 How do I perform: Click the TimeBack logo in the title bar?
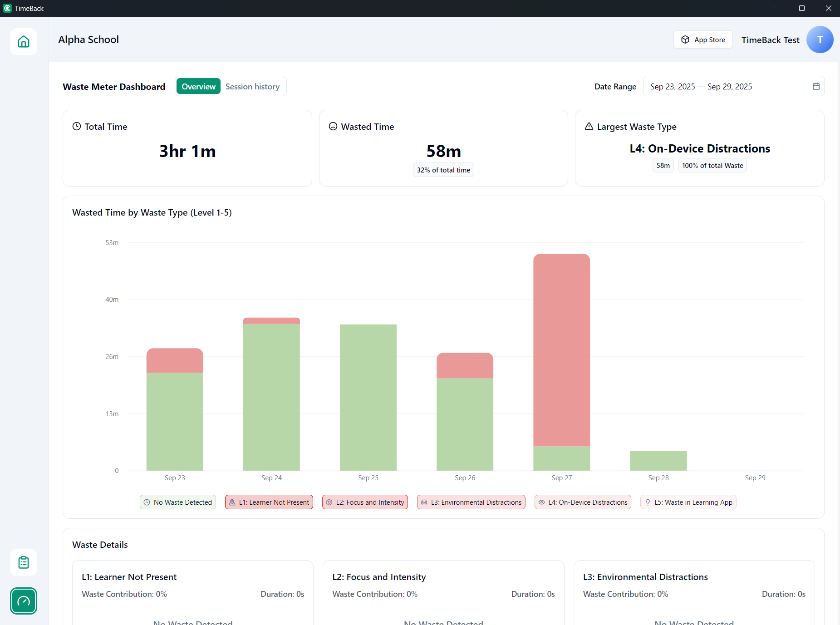tap(7, 8)
